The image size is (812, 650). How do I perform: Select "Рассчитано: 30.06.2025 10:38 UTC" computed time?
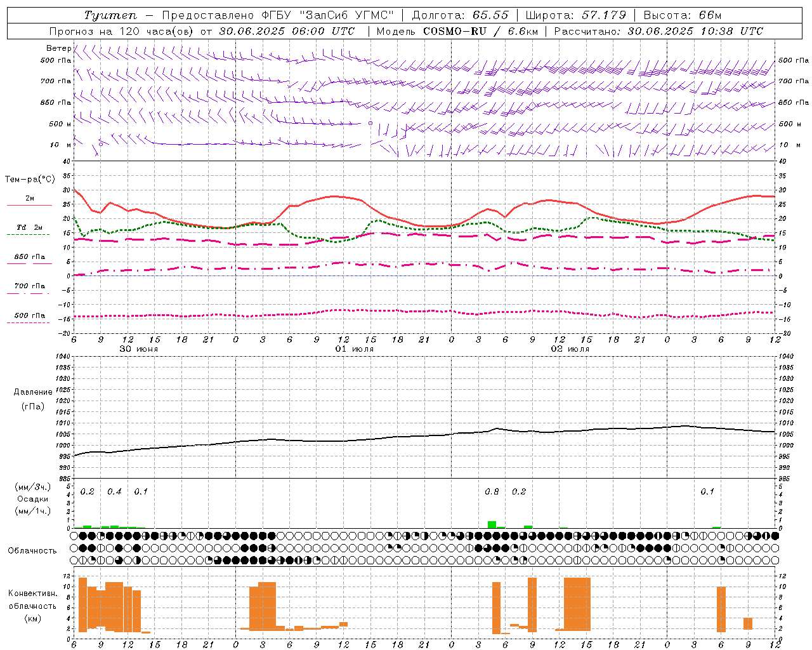click(658, 31)
